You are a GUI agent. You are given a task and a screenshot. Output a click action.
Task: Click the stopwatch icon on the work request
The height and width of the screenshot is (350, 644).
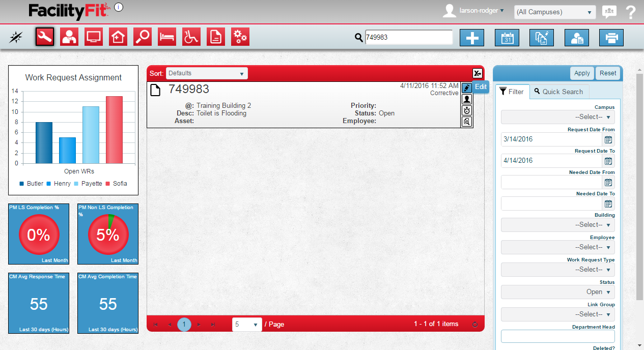467,110
